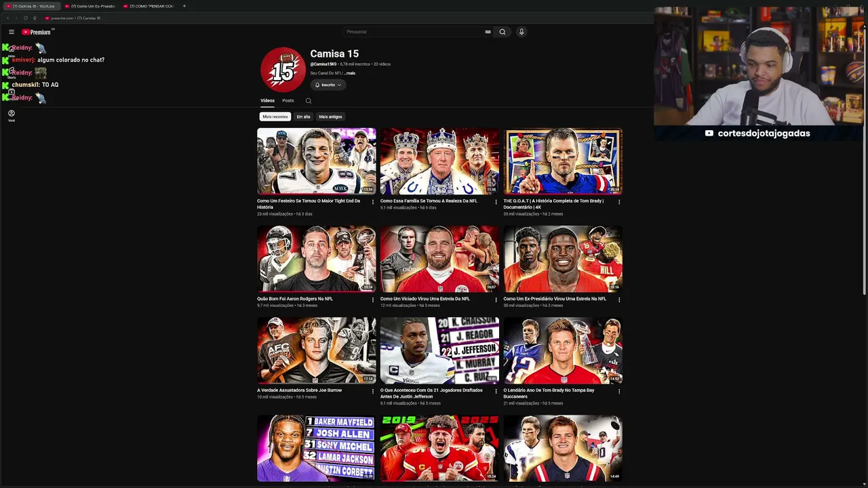Open options menu for 'Como Essa Família' video
The image size is (868, 488).
(496, 202)
